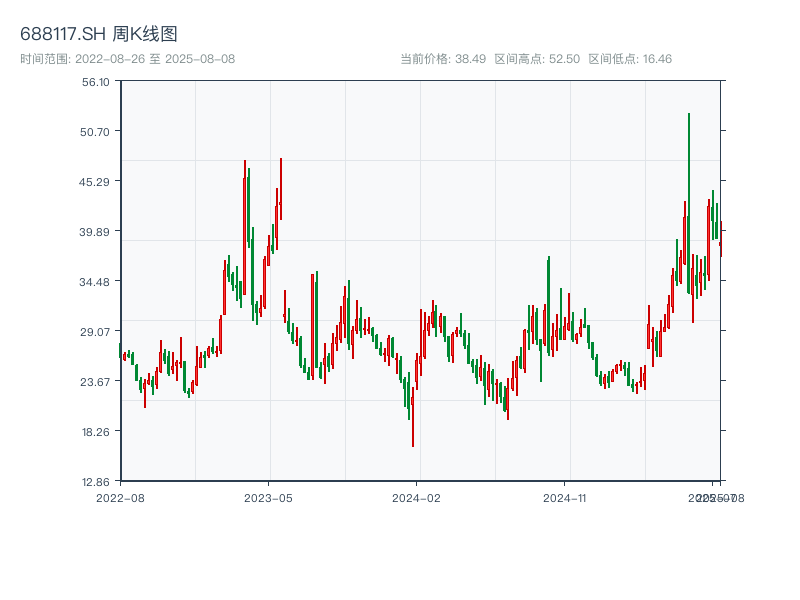Viewport: 800px width, 600px height.
Task: Click y-axis label 29.07
Action: point(95,332)
